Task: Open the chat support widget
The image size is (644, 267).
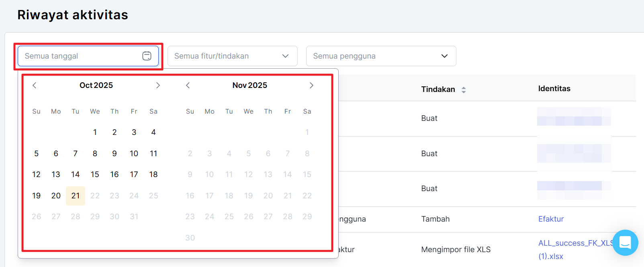Action: coord(625,243)
